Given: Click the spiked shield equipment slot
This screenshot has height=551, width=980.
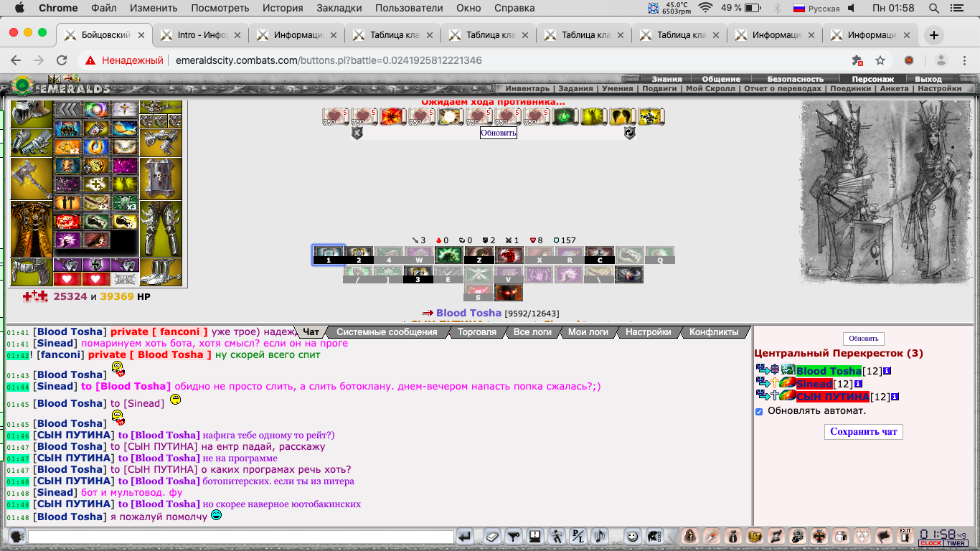Looking at the screenshot, I should point(161,178).
